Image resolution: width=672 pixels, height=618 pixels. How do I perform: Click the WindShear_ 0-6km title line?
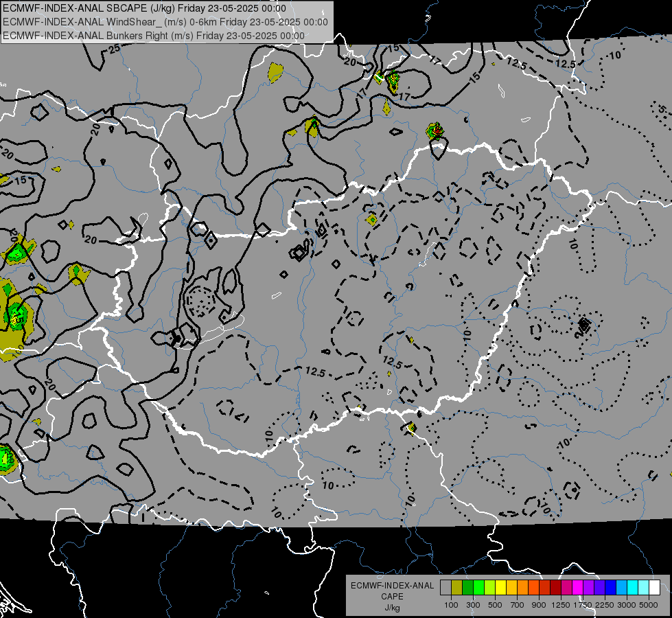pos(165,22)
